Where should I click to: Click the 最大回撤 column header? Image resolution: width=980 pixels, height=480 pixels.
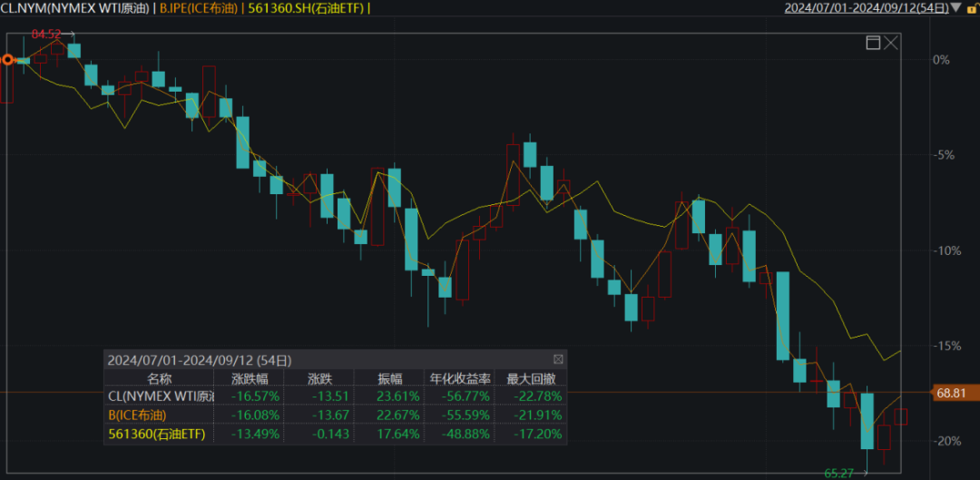530,378
